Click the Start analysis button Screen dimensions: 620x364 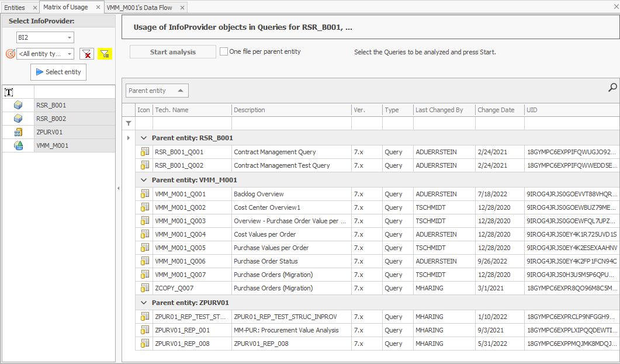[172, 52]
